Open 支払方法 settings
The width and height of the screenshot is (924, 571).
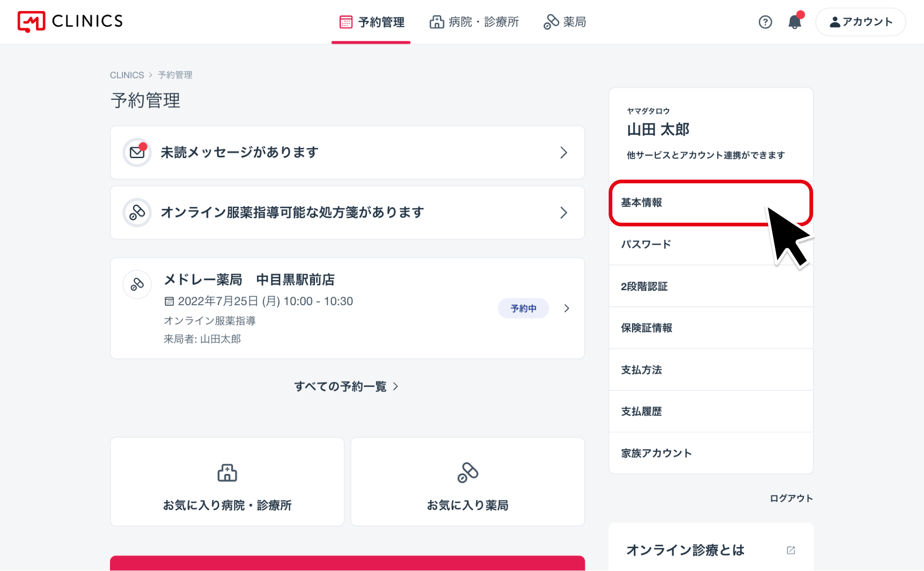pyautogui.click(x=711, y=370)
